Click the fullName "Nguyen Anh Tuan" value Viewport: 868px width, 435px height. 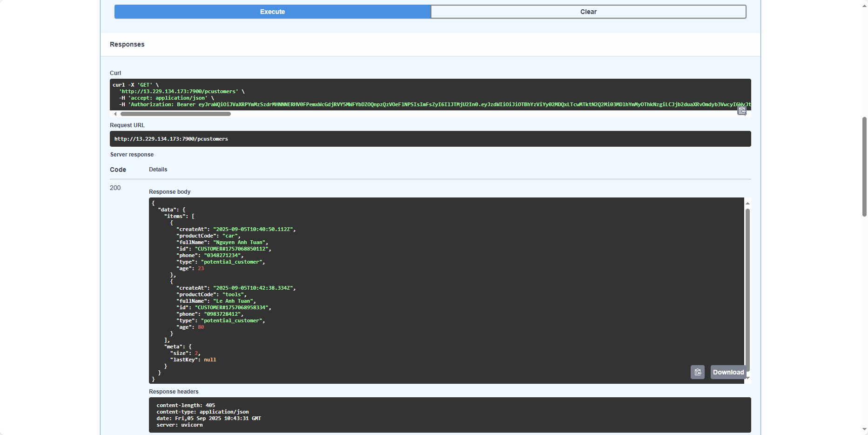pos(239,242)
